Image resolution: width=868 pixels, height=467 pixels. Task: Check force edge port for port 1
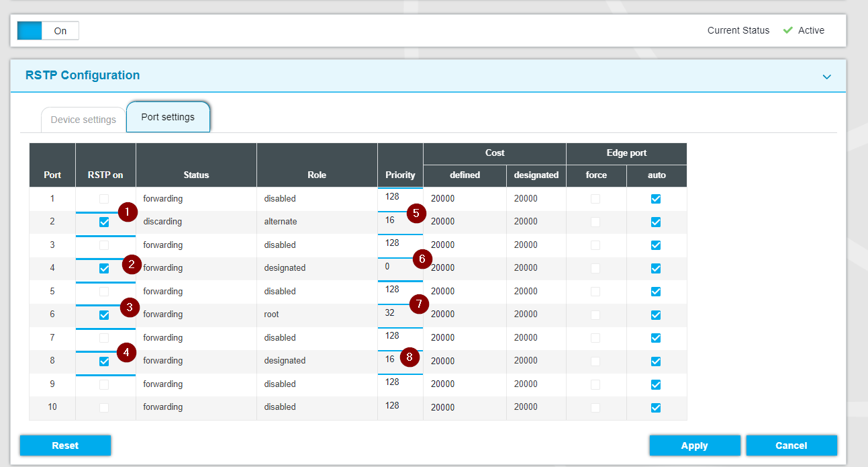595,199
